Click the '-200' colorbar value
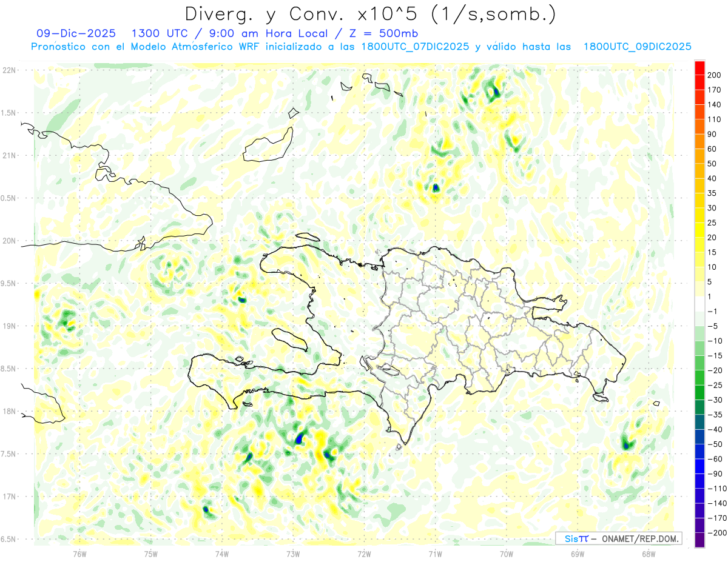728x562 pixels. (x=716, y=533)
